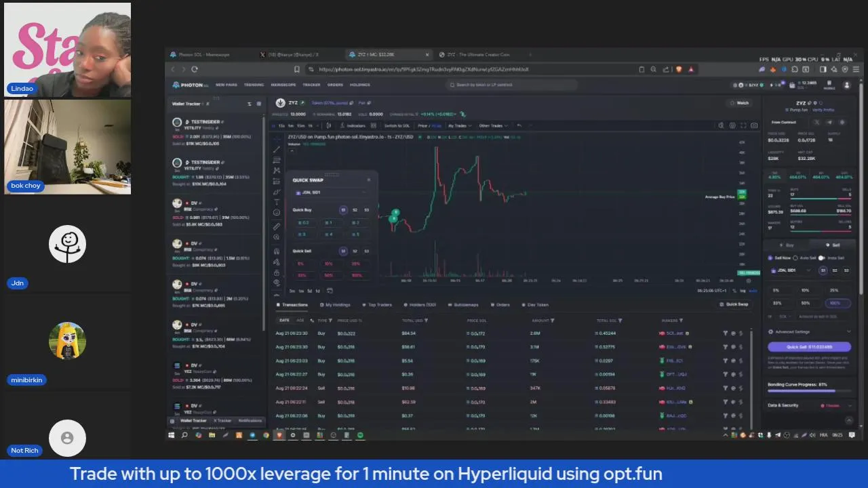Reload the page in the browser
This screenshot has height=488, width=868.
(x=195, y=69)
